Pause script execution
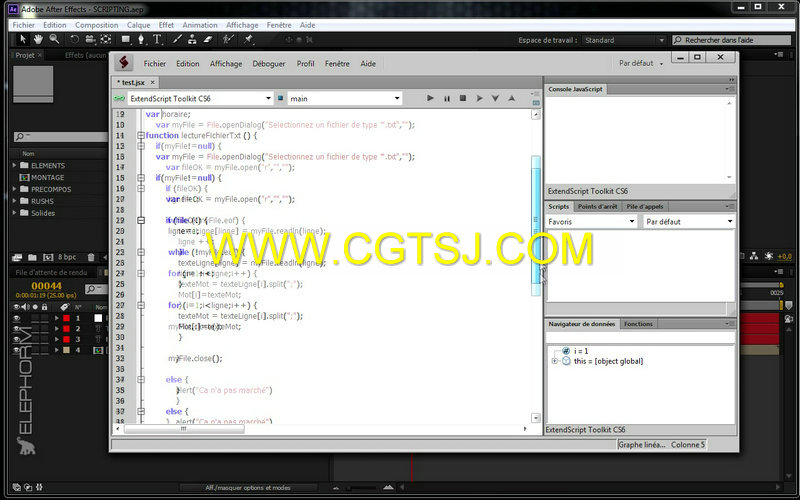Image resolution: width=800 pixels, height=500 pixels. (447, 98)
